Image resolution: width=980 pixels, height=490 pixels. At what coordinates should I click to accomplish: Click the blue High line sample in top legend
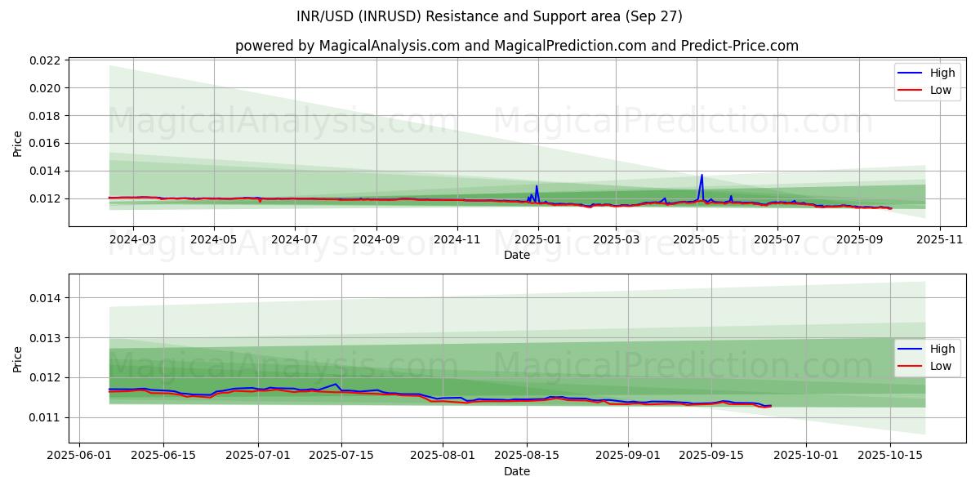tap(910, 73)
